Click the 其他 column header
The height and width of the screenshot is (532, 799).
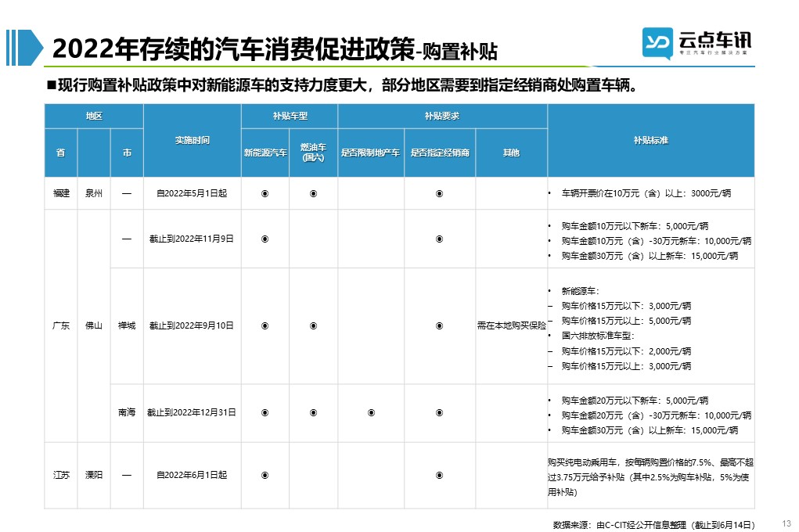pyautogui.click(x=511, y=153)
